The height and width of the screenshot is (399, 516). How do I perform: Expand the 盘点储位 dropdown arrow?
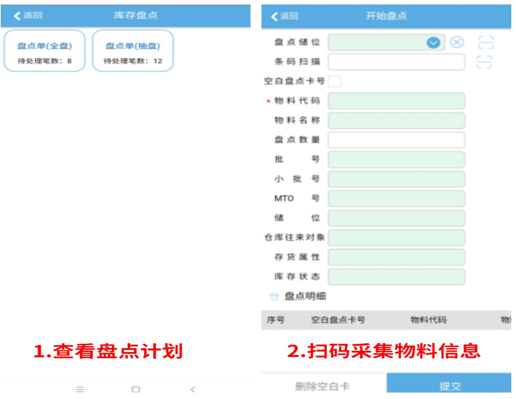[x=433, y=43]
